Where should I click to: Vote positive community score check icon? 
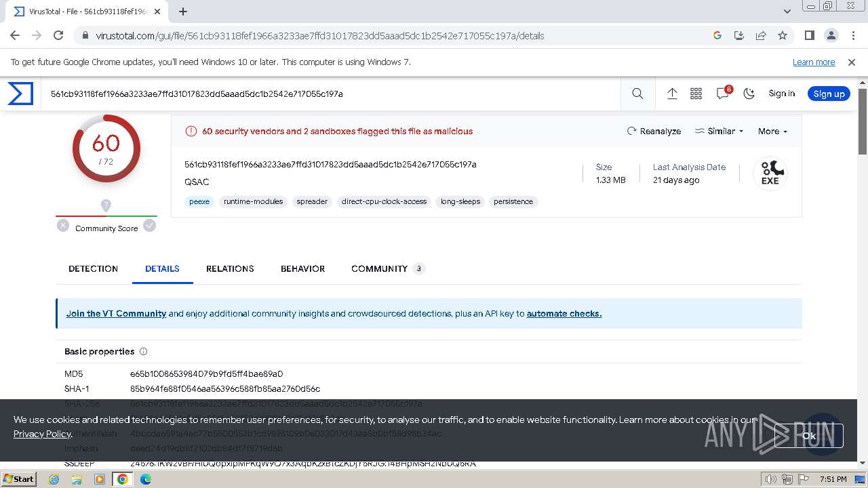pyautogui.click(x=150, y=226)
